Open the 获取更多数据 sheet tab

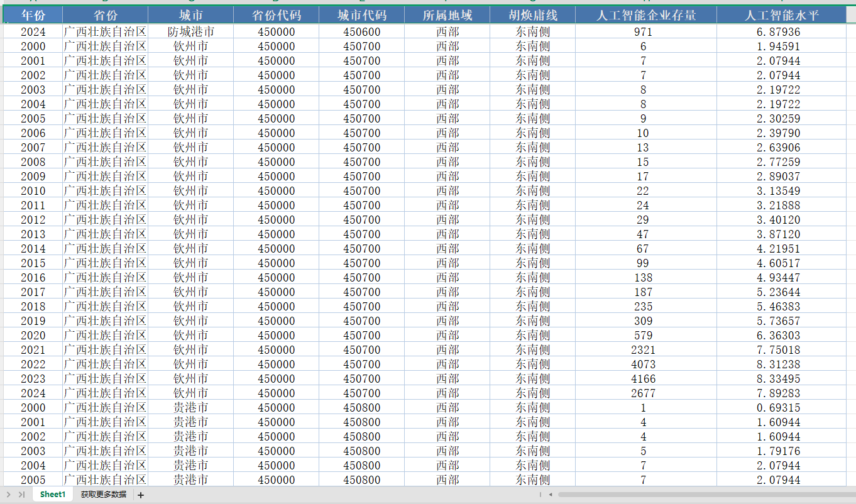[x=103, y=495]
